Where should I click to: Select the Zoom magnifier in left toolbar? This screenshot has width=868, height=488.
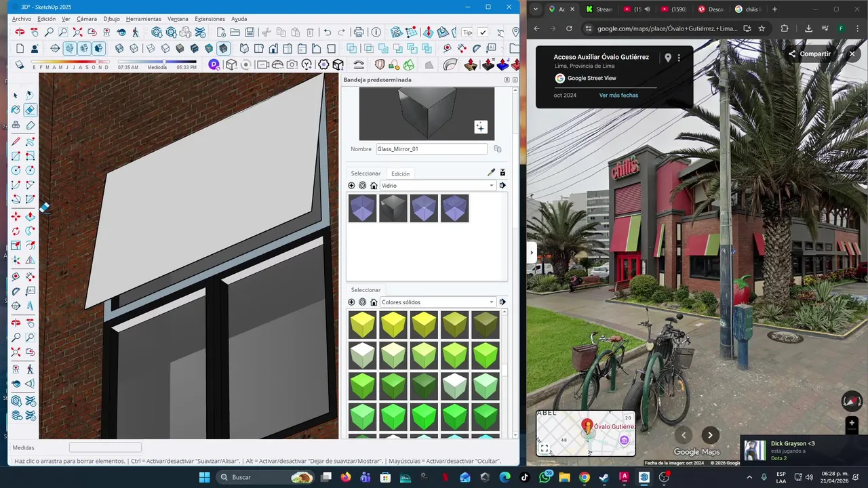click(16, 338)
